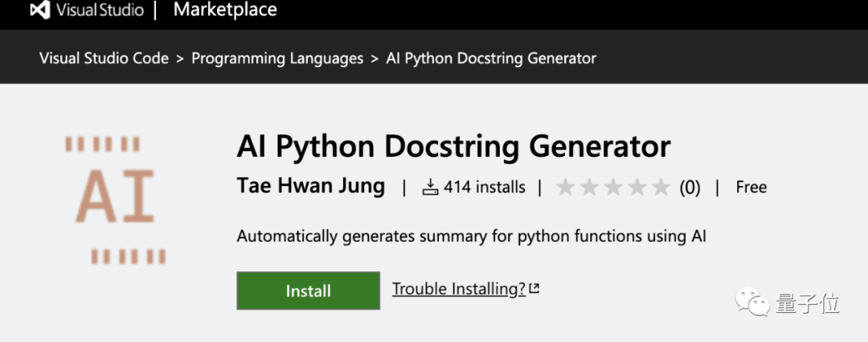Screen dimensions: 868x342
Task: Open Programming Languages breadcrumb category
Action: coord(277,58)
